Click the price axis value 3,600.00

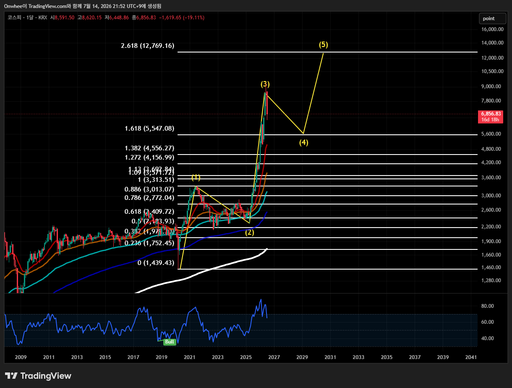pyautogui.click(x=491, y=177)
